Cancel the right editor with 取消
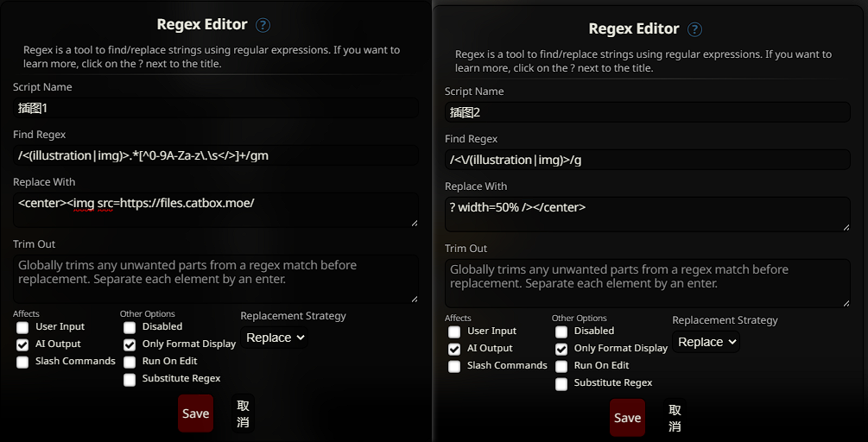This screenshot has height=442, width=868. coord(675,418)
